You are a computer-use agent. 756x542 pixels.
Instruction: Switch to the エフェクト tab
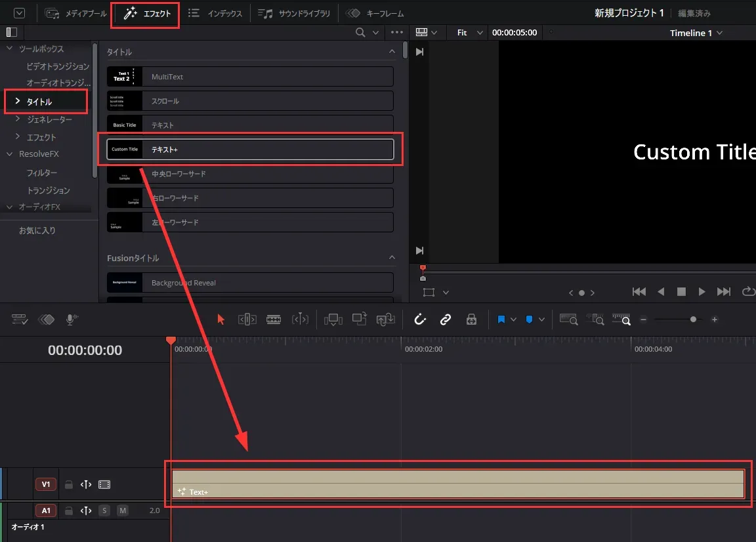coord(147,14)
